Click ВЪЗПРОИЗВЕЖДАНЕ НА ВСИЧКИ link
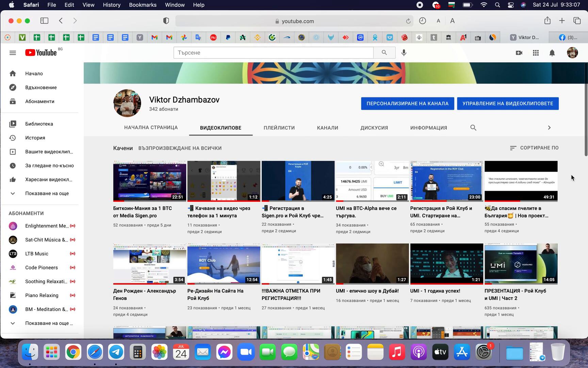This screenshot has height=368, width=588. pyautogui.click(x=180, y=148)
